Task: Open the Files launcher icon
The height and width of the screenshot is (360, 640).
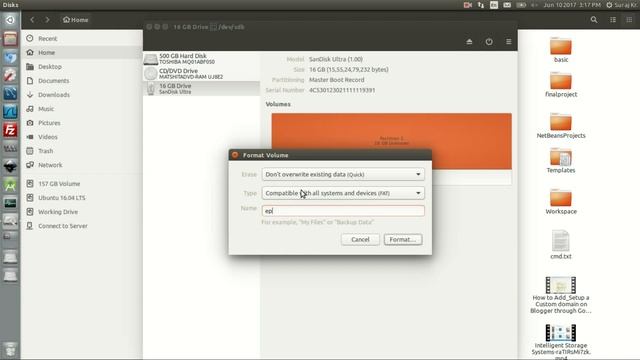Action: tap(10, 39)
